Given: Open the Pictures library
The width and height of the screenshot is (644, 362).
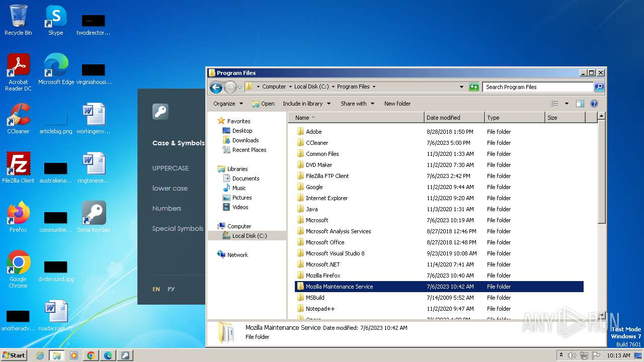Looking at the screenshot, I should (242, 198).
